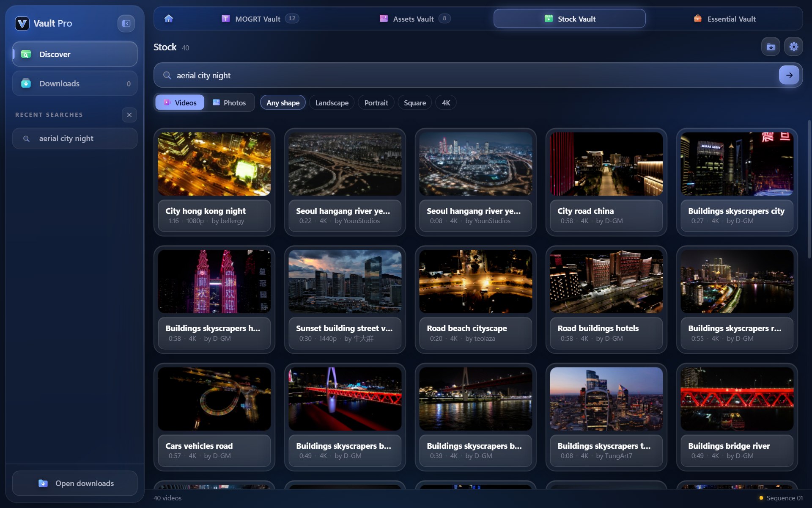
Task: Submit search with the arrow button
Action: 789,75
